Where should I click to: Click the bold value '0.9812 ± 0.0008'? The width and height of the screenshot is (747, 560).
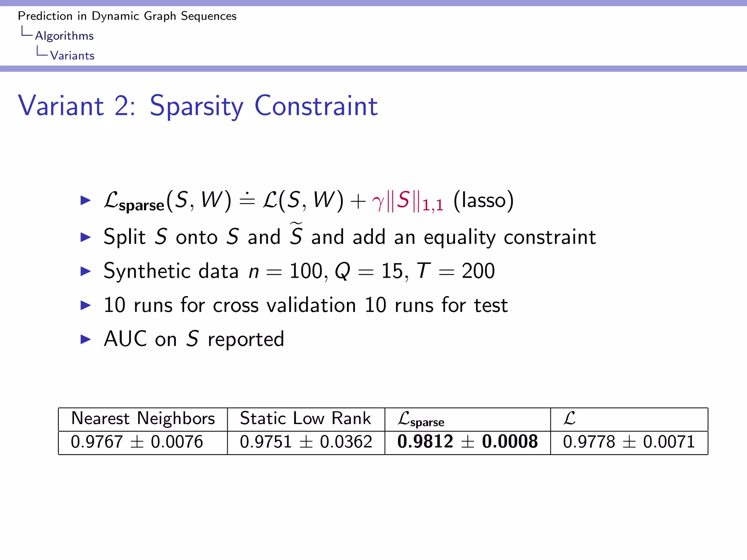(467, 442)
